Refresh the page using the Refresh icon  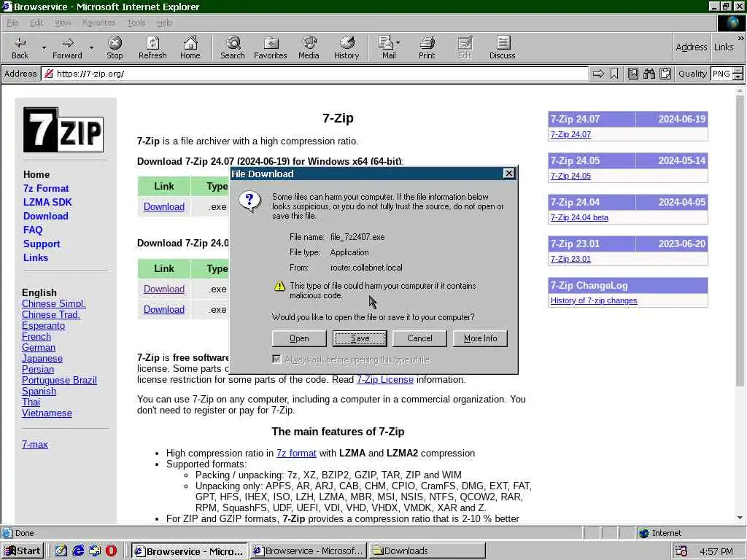(x=152, y=43)
